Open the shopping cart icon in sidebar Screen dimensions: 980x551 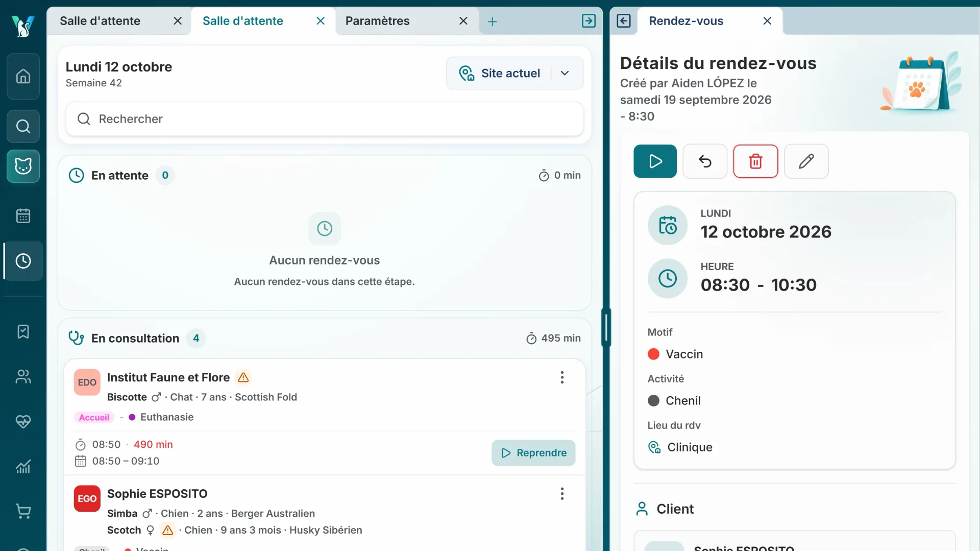[23, 511]
